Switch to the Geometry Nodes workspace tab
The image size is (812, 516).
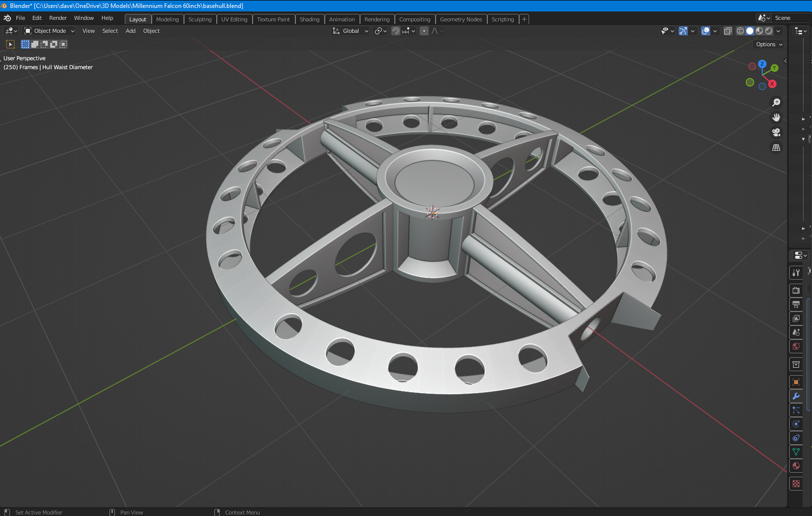click(x=461, y=19)
